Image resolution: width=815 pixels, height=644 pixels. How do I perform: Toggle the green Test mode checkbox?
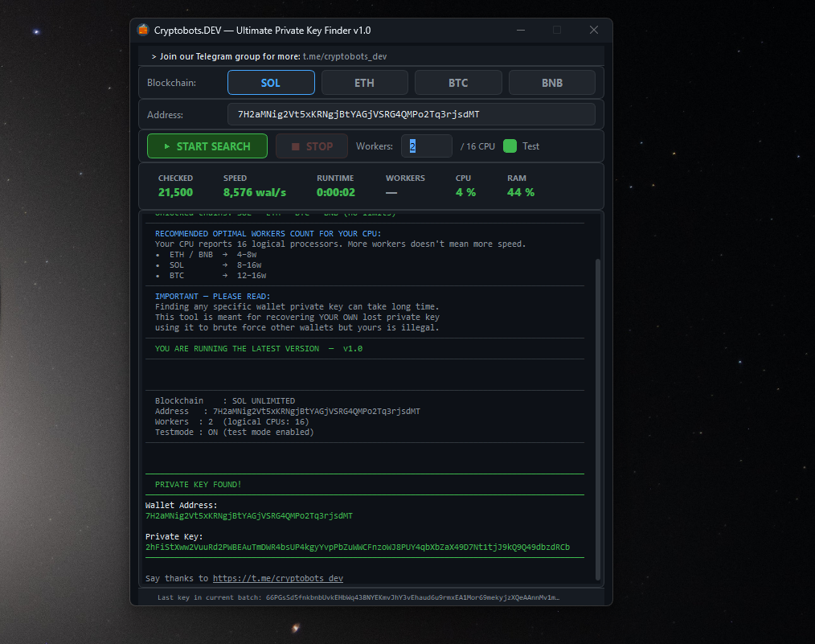510,146
